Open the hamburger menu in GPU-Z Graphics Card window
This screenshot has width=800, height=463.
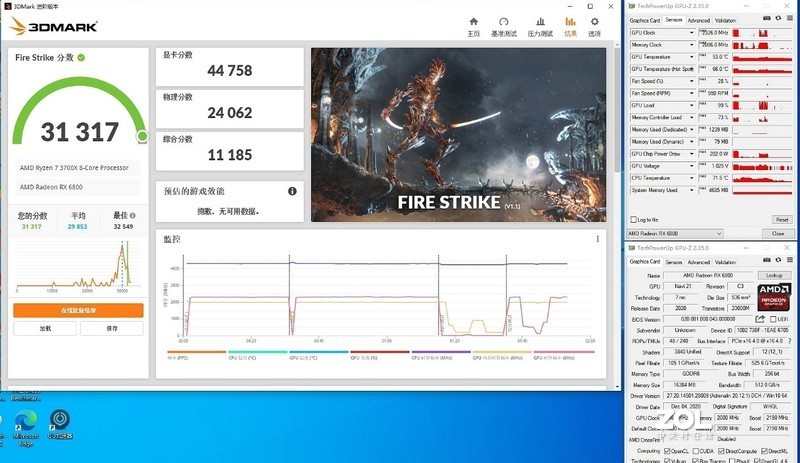click(790, 260)
